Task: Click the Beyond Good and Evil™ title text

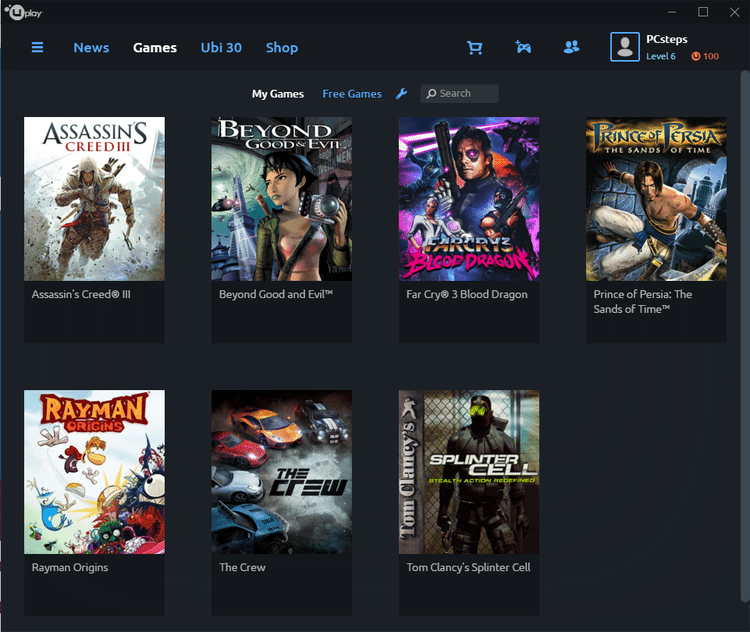Action: pyautogui.click(x=276, y=294)
